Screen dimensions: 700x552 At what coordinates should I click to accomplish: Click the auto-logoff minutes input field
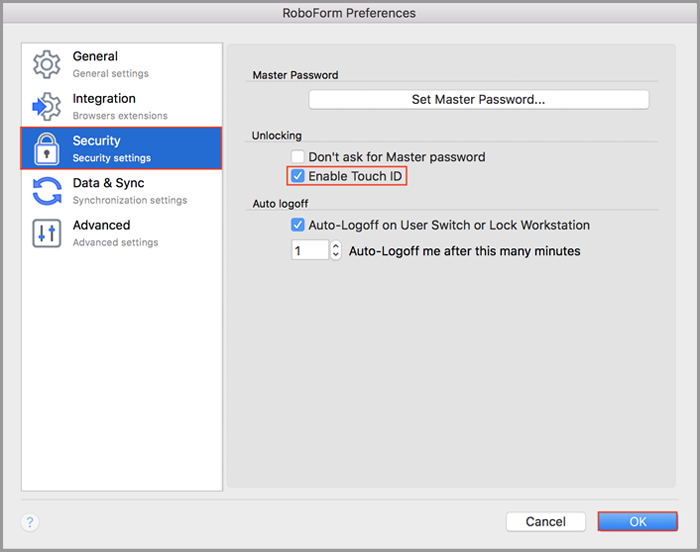pyautogui.click(x=310, y=250)
